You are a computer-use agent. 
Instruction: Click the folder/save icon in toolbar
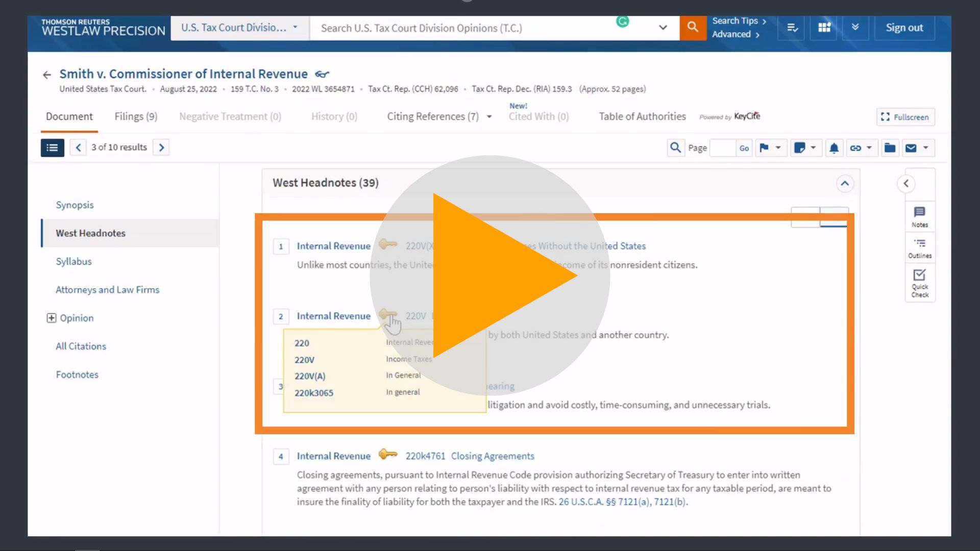[x=889, y=147]
